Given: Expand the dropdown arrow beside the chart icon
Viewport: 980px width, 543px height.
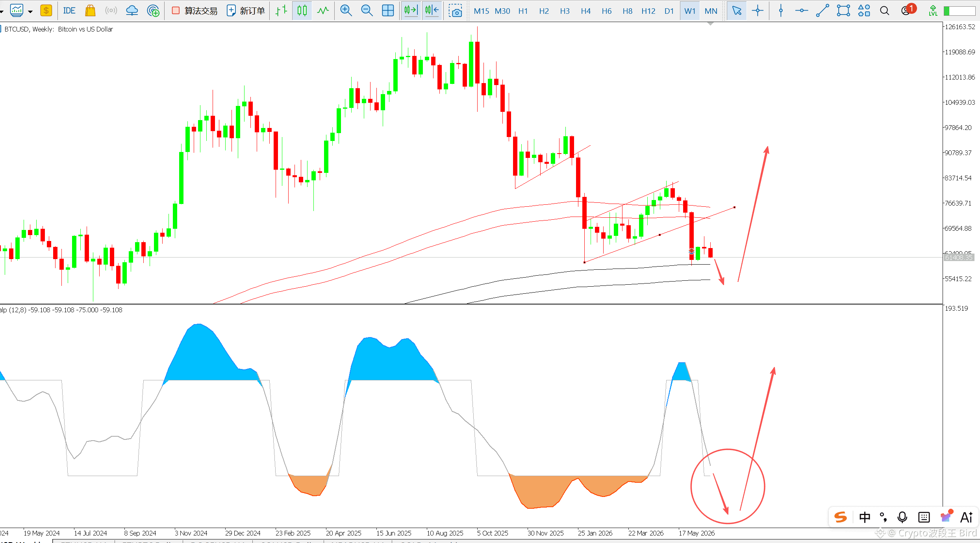Looking at the screenshot, I should [30, 11].
